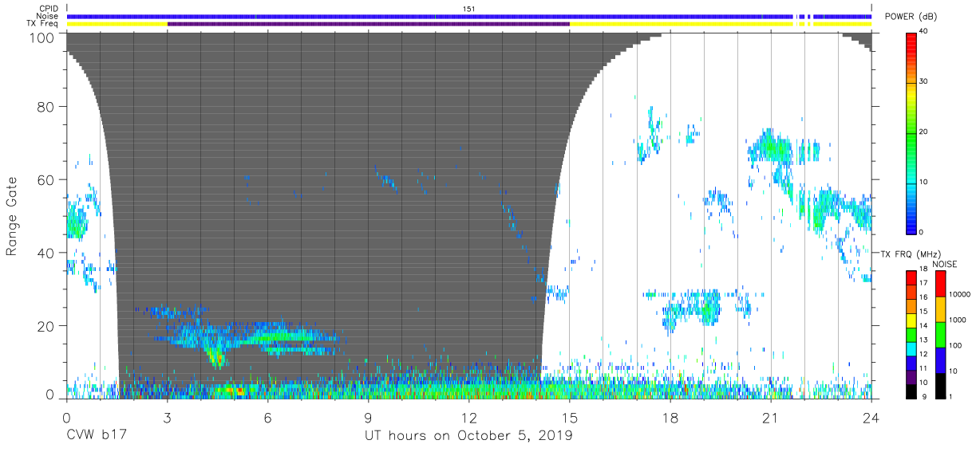Click x-axis tick label '24'
Screen dimensions: 980x452
(x=871, y=417)
